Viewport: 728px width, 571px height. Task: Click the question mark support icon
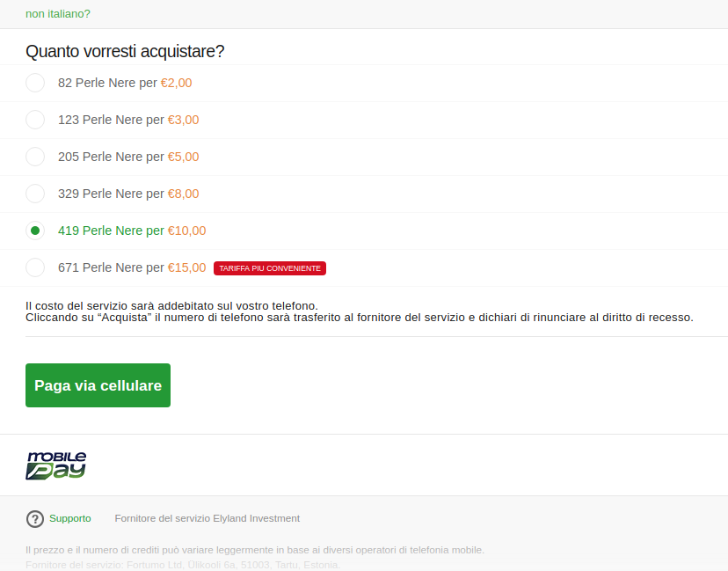pyautogui.click(x=35, y=519)
